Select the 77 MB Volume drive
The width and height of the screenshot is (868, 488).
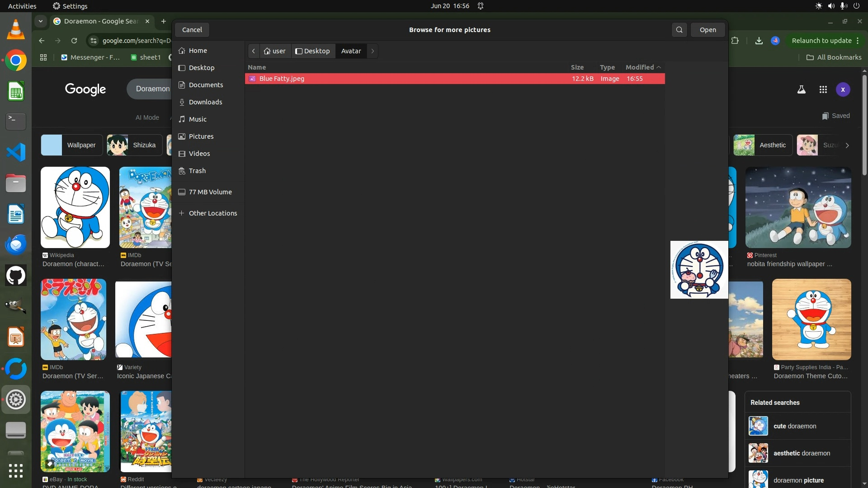click(x=210, y=192)
